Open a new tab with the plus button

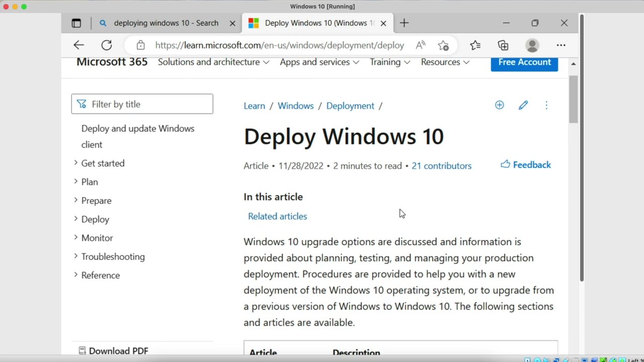(x=404, y=23)
